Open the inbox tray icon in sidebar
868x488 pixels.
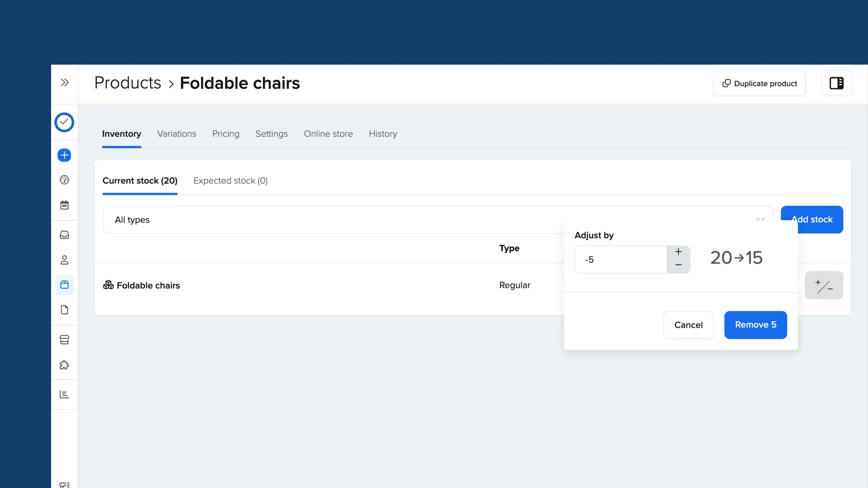(64, 235)
